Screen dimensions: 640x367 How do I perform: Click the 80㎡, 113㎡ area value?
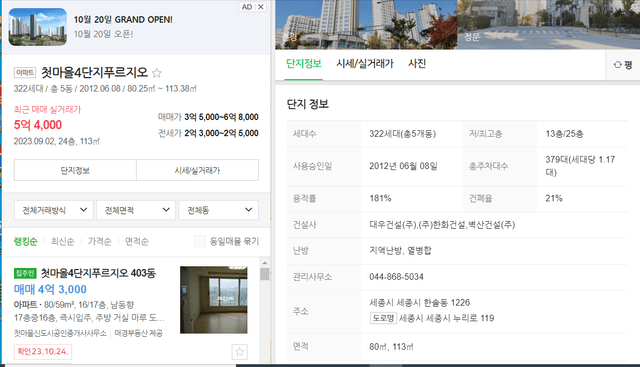coord(391,347)
